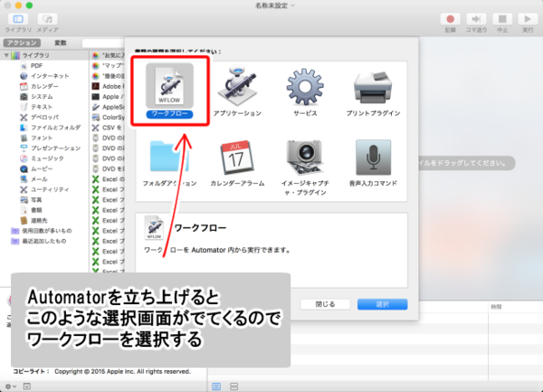Select the イメージキャプチャ・プラグイン camera icon

pyautogui.click(x=305, y=158)
